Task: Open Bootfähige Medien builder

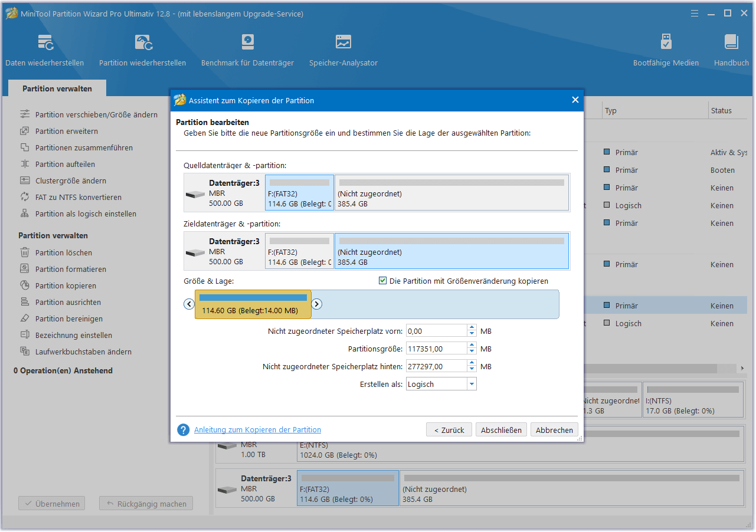Action: click(x=666, y=50)
